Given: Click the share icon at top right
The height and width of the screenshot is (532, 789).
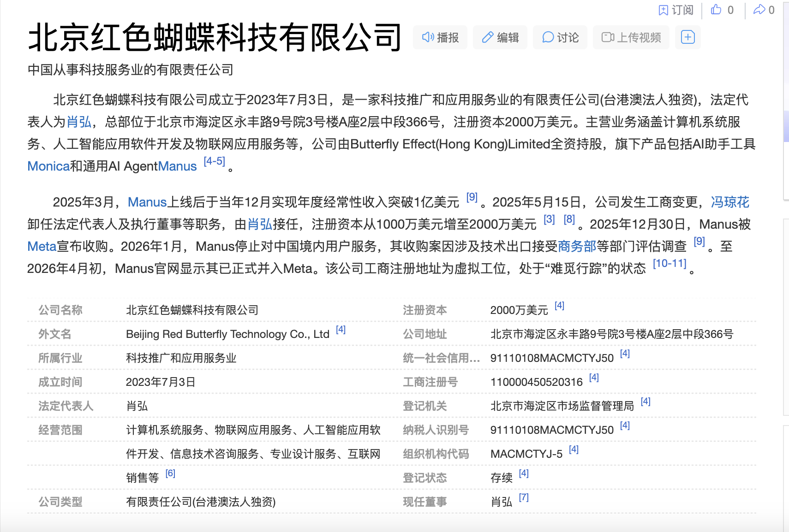Looking at the screenshot, I should [760, 10].
